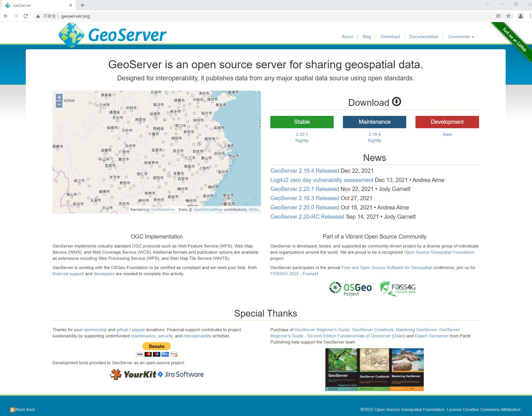
Task: Open the browser profile icon
Action: pyautogui.click(x=521, y=16)
